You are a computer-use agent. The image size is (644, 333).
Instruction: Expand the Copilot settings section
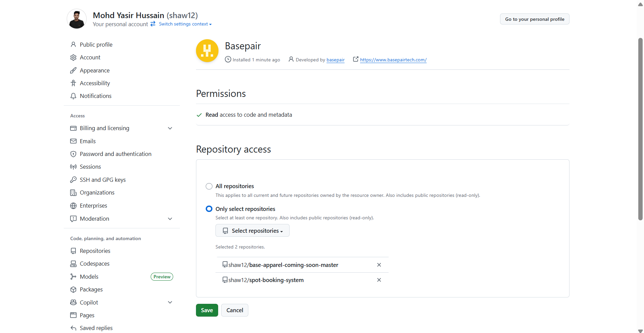click(x=170, y=302)
